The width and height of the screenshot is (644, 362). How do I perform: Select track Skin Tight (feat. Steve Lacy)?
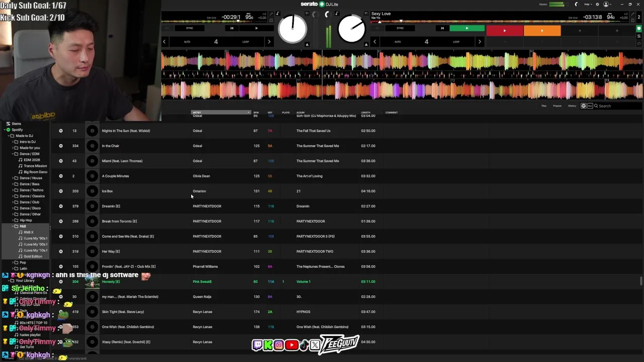[123, 312]
